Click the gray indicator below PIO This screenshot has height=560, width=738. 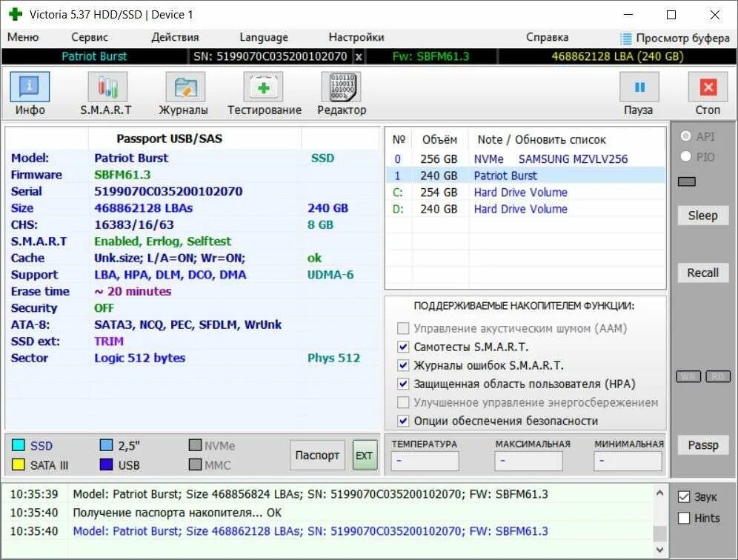coord(687,181)
